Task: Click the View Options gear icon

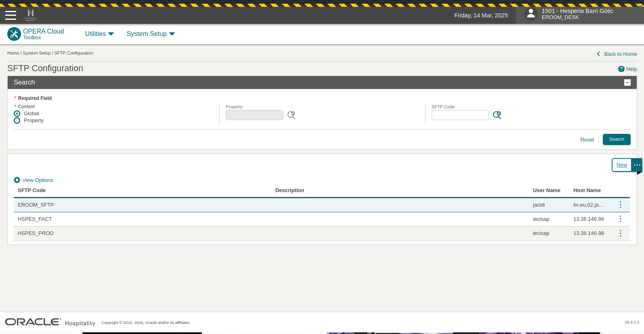Action: (x=17, y=180)
